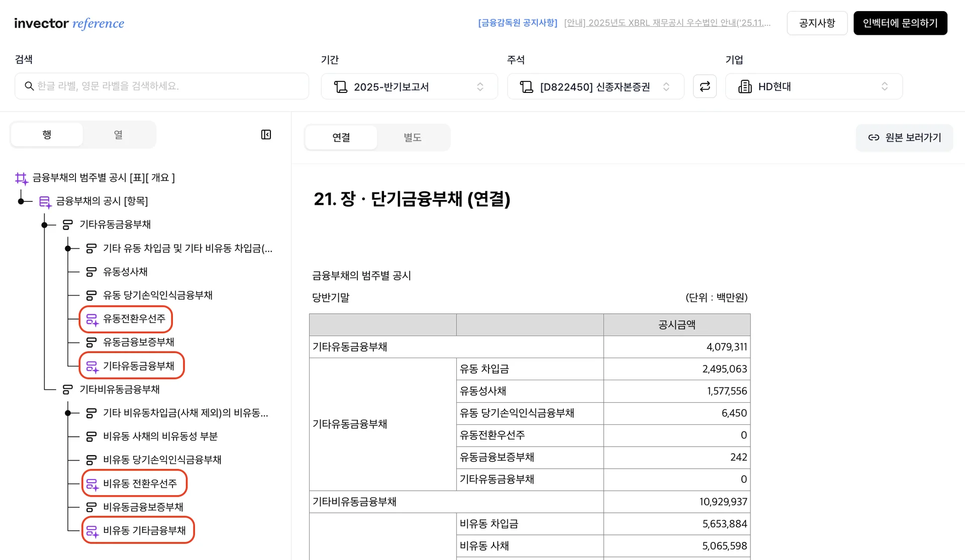Viewport: 965px width, 560px height.
Task: Select the 별도 statement toggle
Action: (412, 138)
